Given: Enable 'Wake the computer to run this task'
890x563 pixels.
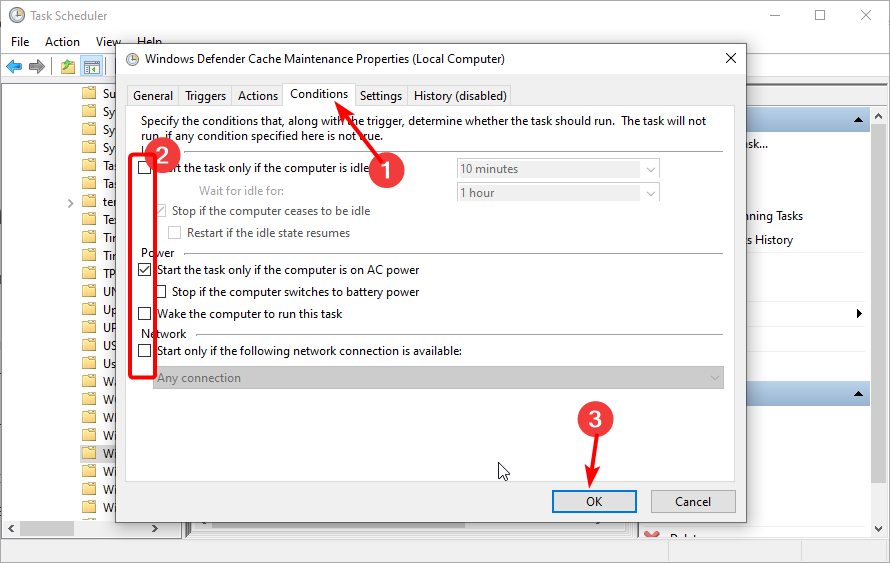Looking at the screenshot, I should tap(145, 313).
